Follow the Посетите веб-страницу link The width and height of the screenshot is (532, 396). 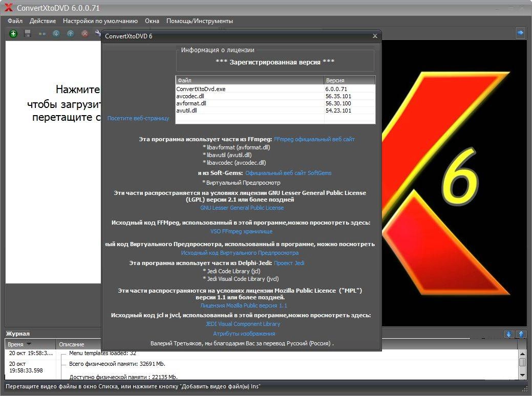pos(138,118)
